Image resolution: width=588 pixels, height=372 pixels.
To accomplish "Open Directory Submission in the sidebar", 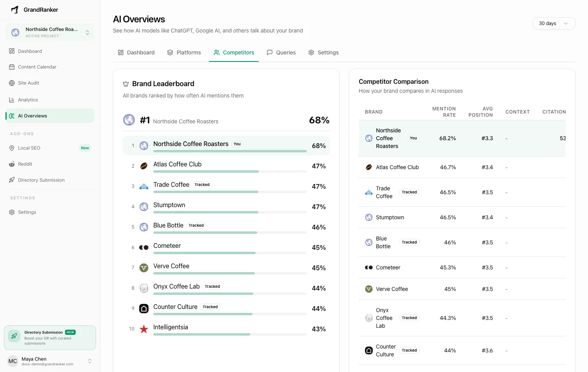I will (50, 180).
